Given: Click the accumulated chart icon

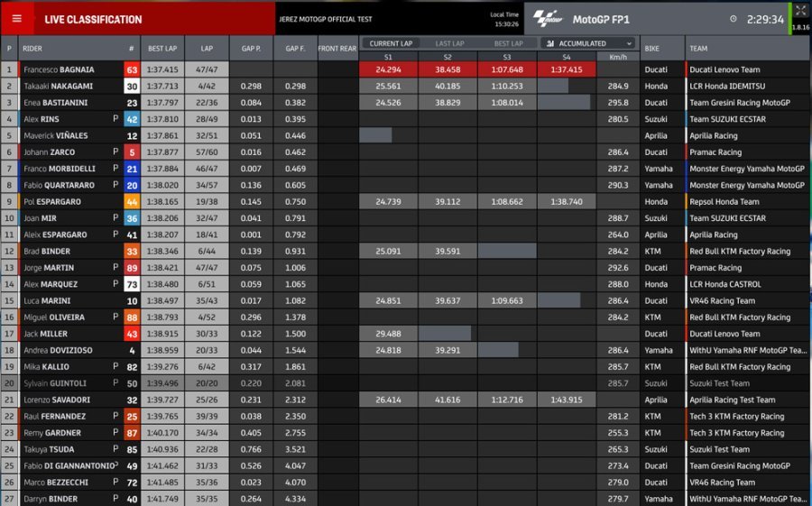Looking at the screenshot, I should (x=550, y=43).
